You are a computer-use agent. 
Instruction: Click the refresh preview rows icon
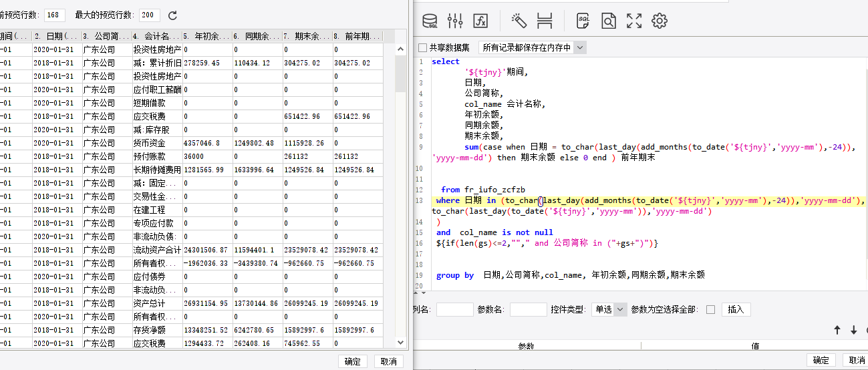click(x=172, y=15)
